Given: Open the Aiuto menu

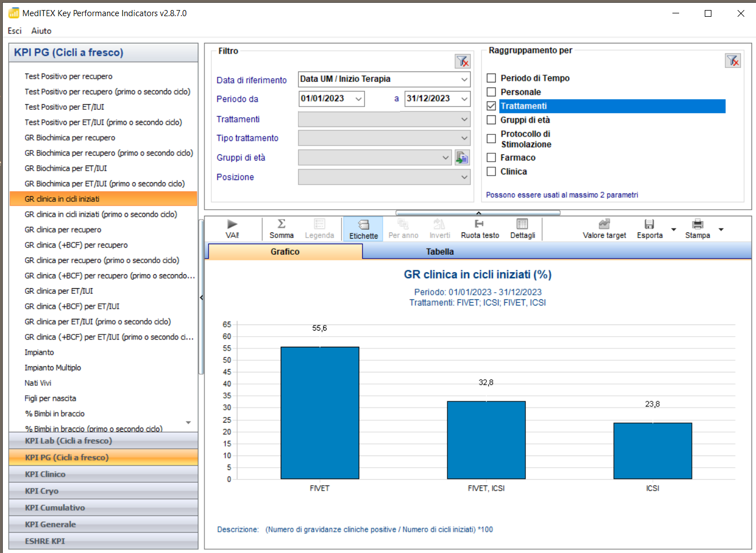Looking at the screenshot, I should coord(41,31).
